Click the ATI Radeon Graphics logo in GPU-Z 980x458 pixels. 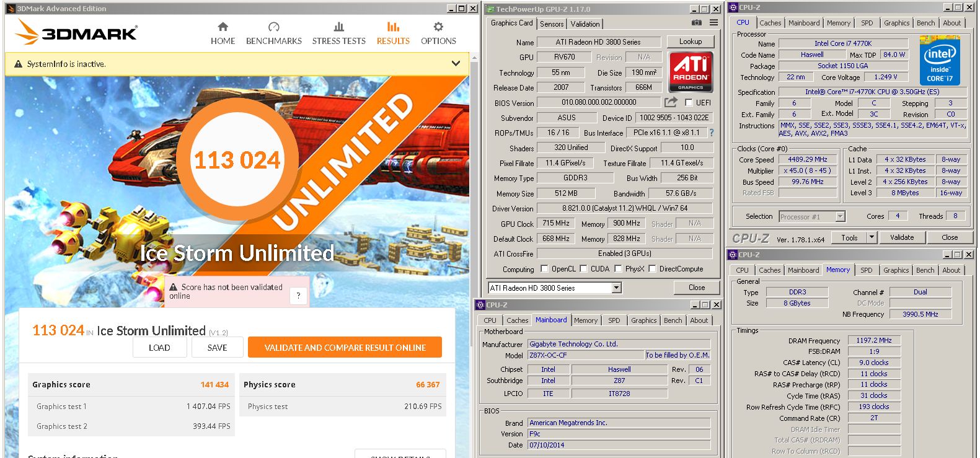(691, 73)
